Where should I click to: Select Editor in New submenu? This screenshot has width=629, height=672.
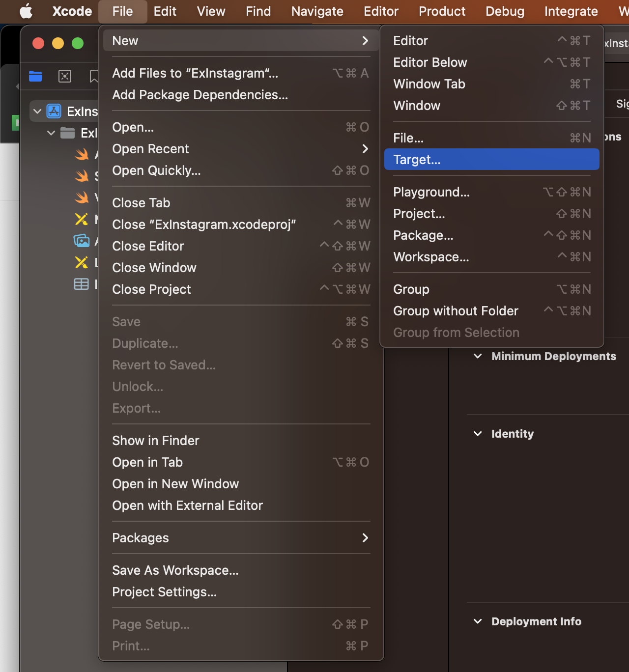492,41
